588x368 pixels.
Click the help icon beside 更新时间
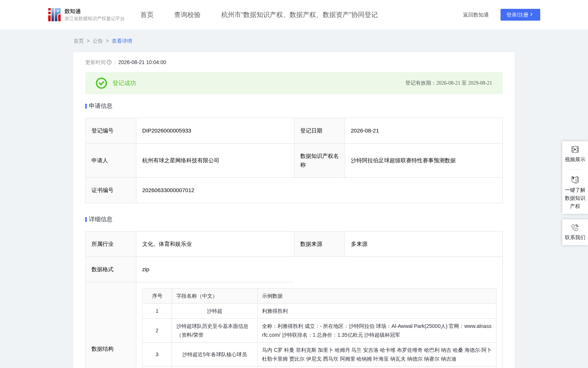(109, 62)
